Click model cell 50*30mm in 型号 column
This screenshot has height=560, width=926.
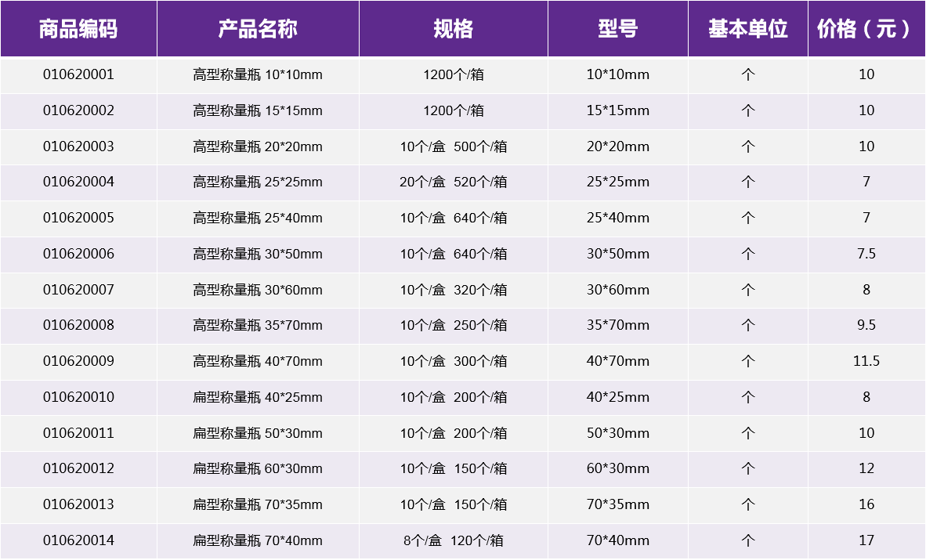[618, 433]
